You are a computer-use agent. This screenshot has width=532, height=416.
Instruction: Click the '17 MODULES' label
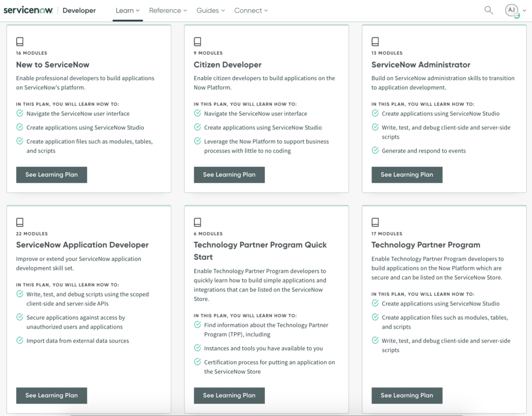tap(387, 233)
